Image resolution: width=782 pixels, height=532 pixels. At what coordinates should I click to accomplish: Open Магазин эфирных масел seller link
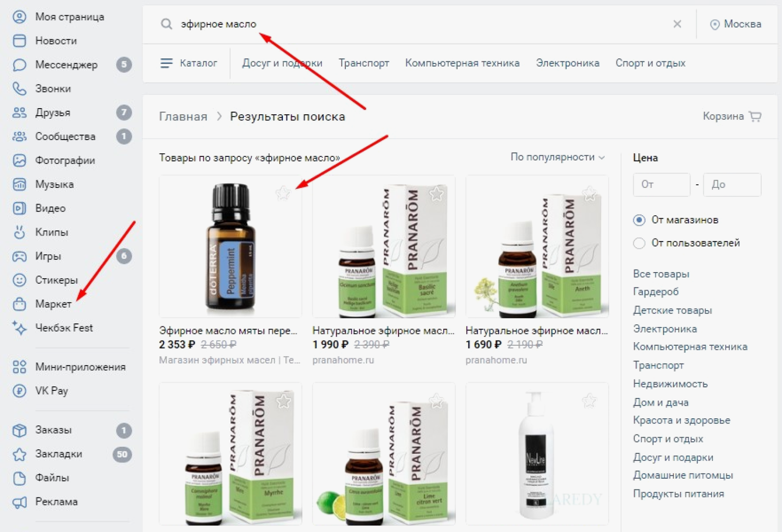point(230,360)
